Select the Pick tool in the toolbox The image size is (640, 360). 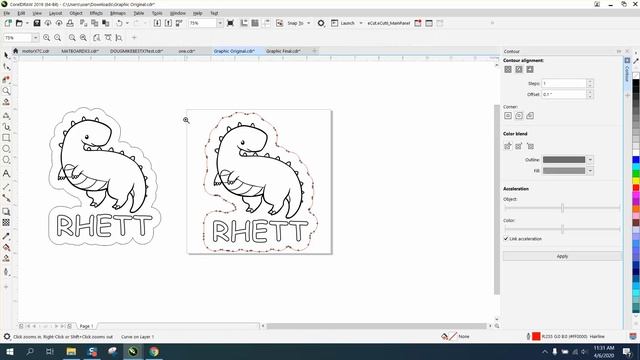(x=6, y=55)
